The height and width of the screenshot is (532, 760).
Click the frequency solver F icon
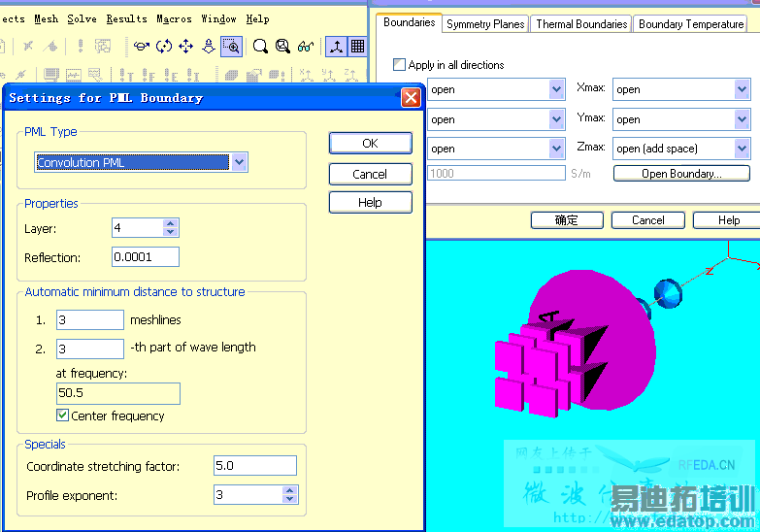tap(149, 75)
